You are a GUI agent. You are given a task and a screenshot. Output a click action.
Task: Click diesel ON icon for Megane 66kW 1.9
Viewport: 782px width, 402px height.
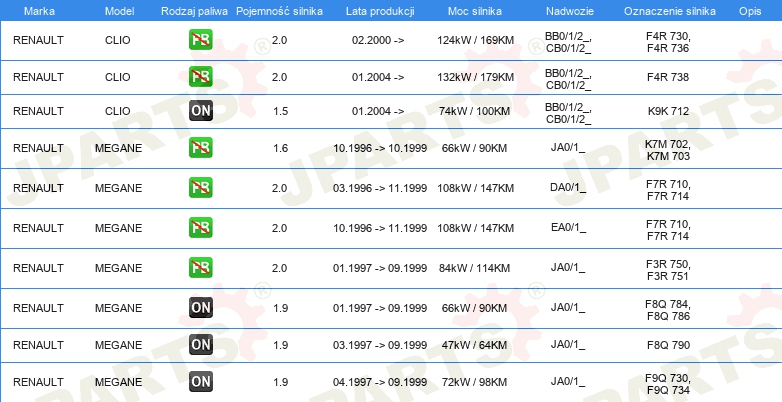(x=200, y=307)
